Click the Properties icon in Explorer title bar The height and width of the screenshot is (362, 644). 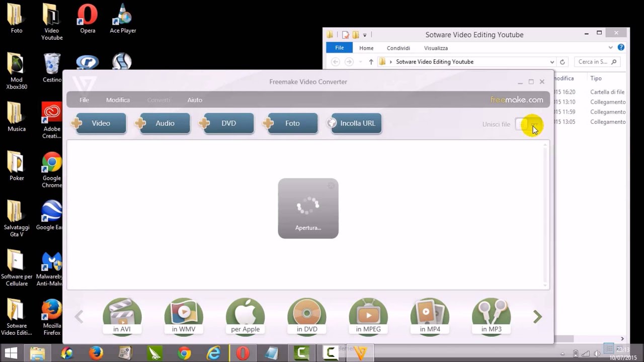(345, 35)
